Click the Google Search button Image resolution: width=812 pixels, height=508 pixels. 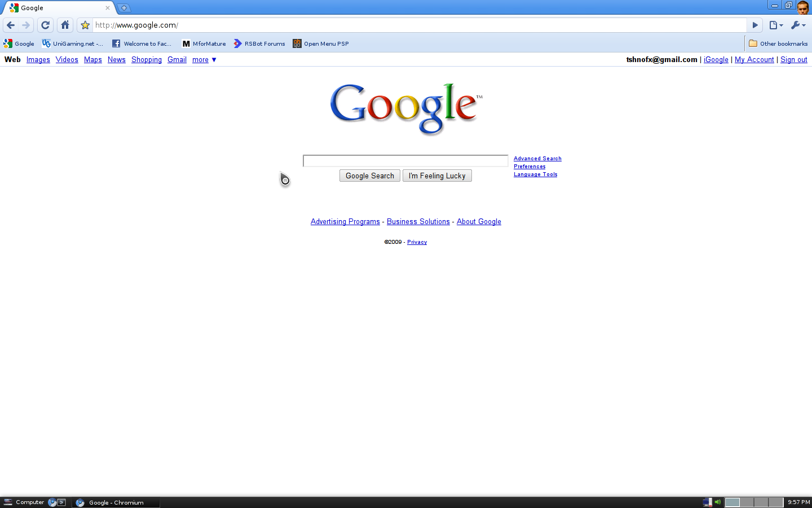(370, 176)
